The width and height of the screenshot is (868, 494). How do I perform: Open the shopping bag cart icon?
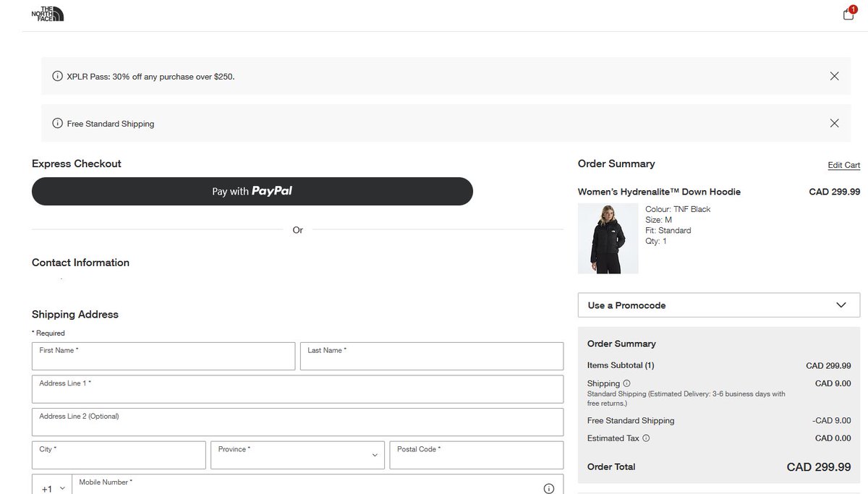848,14
